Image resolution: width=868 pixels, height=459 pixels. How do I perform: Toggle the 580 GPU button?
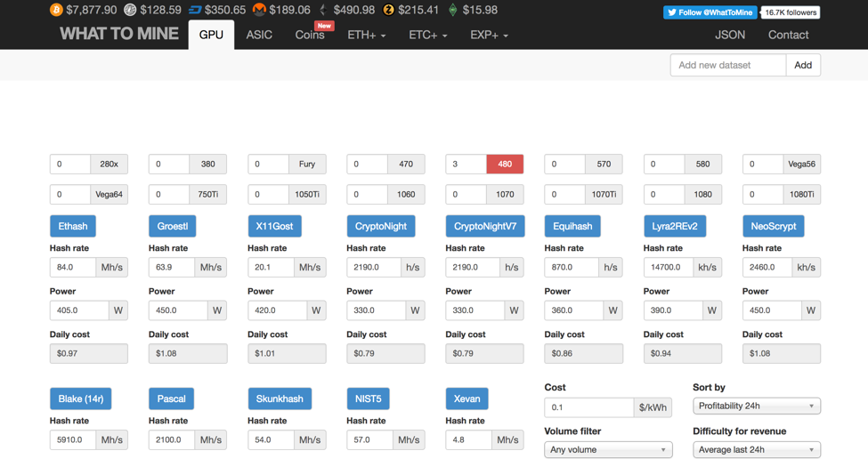coord(702,165)
